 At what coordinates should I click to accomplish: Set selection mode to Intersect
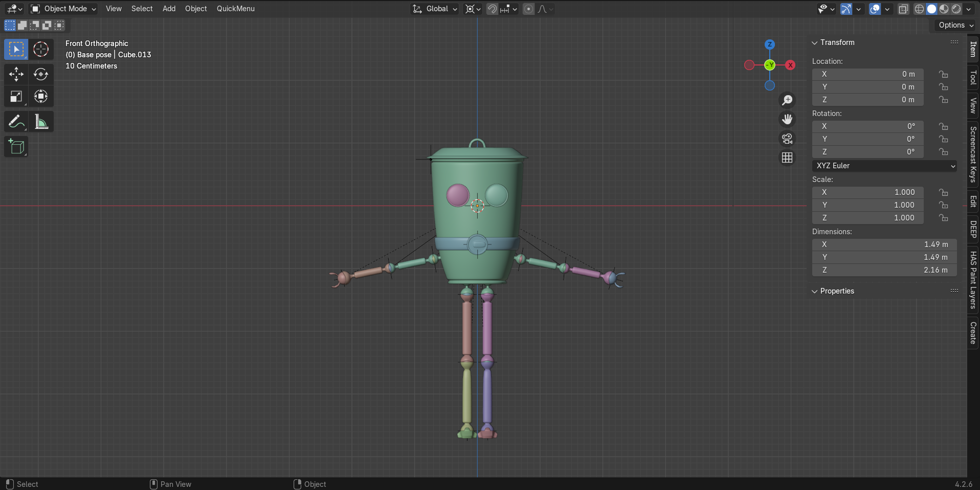coord(59,25)
